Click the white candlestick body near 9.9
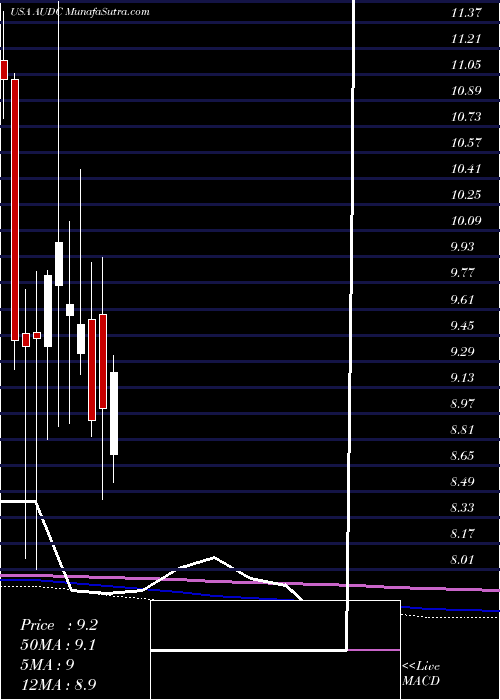Screen dimensions: 500x700 point(59,264)
